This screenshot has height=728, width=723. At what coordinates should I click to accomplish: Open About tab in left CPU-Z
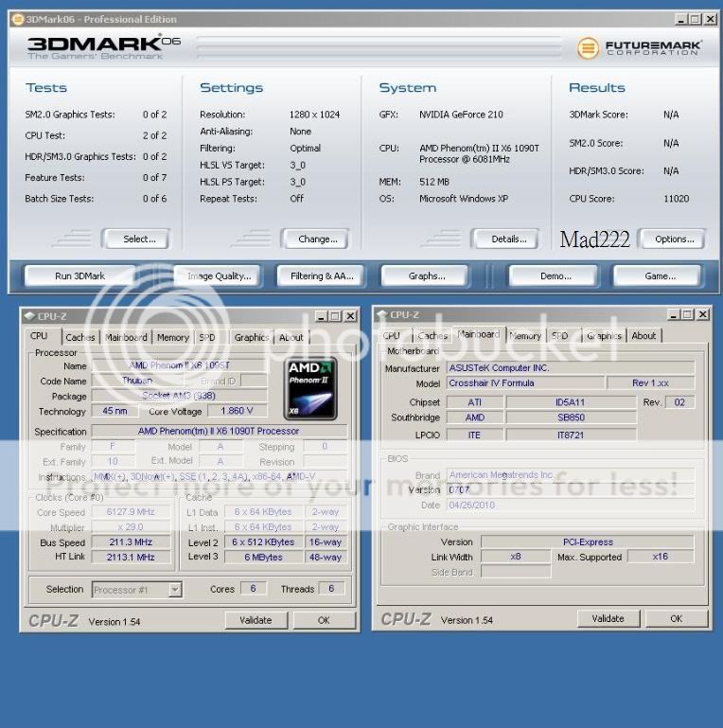point(291,338)
